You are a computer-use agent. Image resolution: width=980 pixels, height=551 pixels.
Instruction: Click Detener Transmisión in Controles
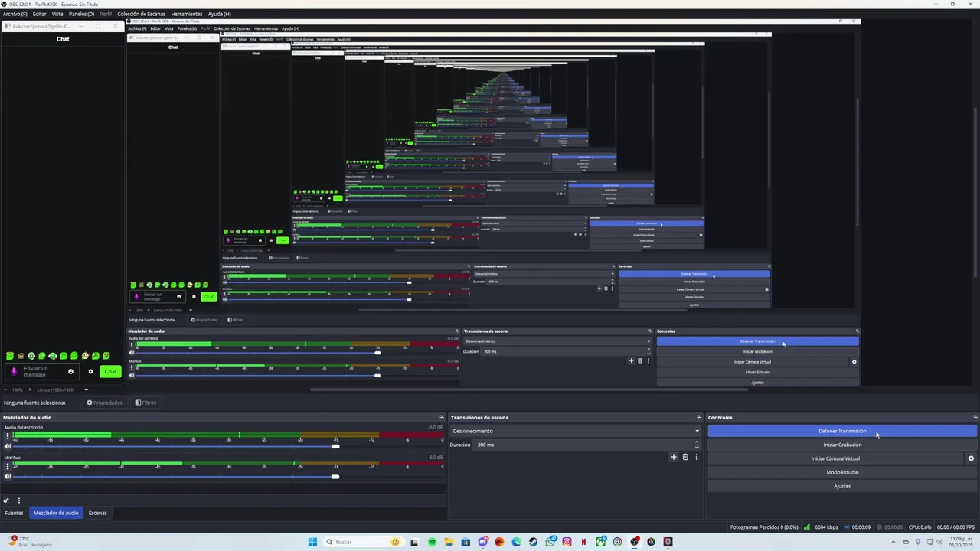pos(842,431)
